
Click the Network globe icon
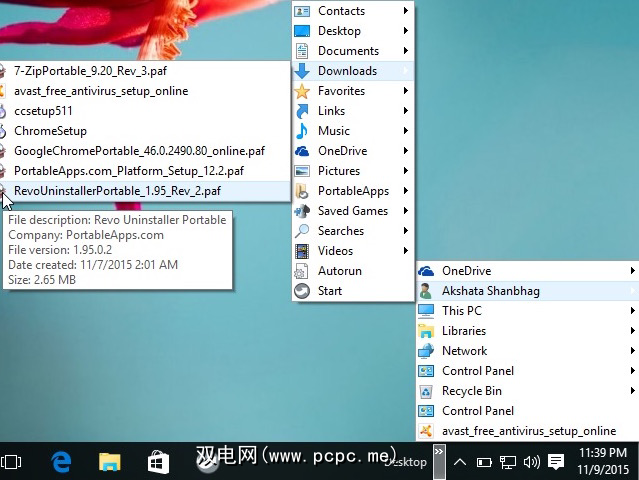pyautogui.click(x=426, y=351)
